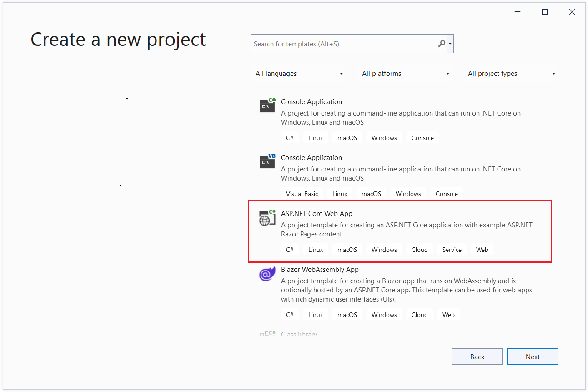The height and width of the screenshot is (392, 588).
Task: Open the All project types dropdown
Action: 510,73
